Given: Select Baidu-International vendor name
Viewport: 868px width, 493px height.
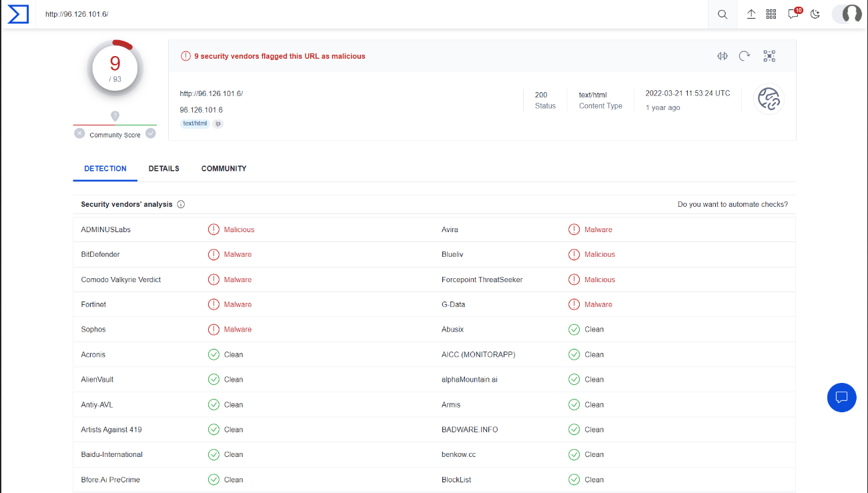Looking at the screenshot, I should tap(111, 454).
